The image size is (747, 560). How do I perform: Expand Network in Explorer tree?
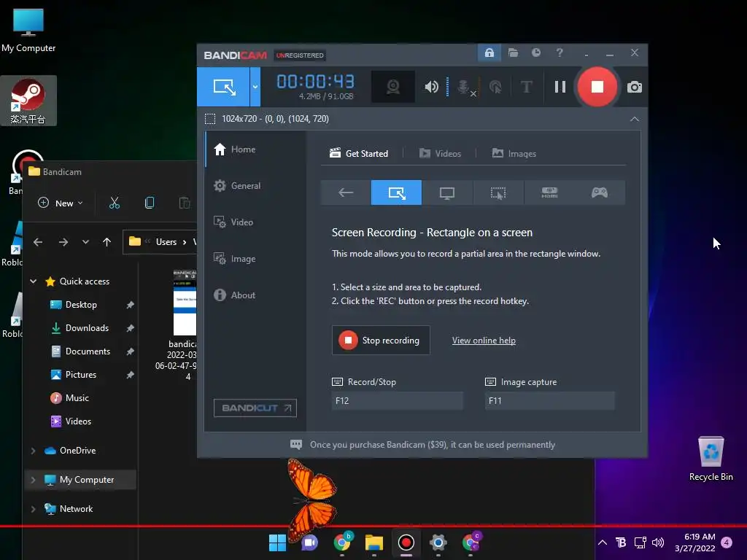click(34, 509)
